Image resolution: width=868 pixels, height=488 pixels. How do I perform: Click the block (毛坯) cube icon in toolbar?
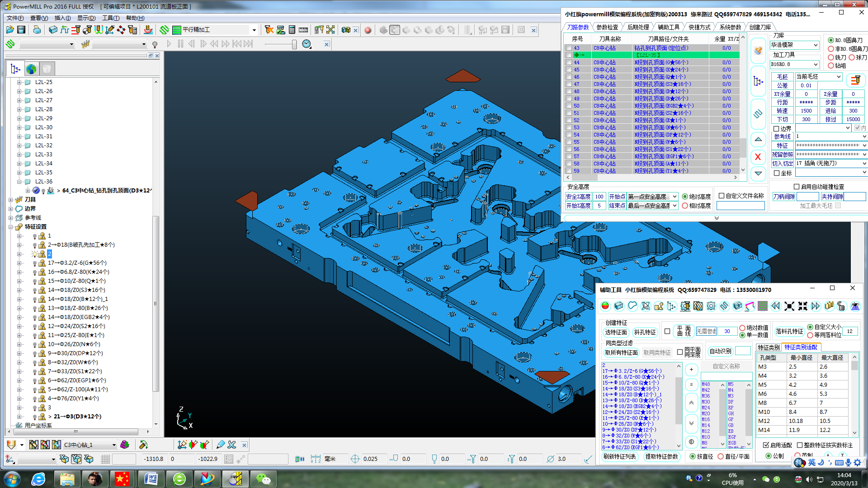click(x=53, y=30)
